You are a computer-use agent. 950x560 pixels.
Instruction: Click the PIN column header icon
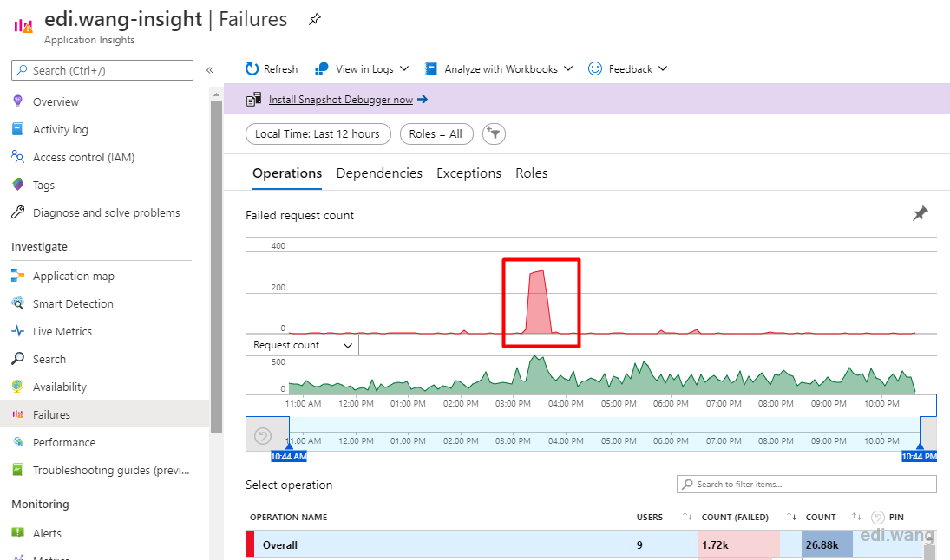pos(877,517)
